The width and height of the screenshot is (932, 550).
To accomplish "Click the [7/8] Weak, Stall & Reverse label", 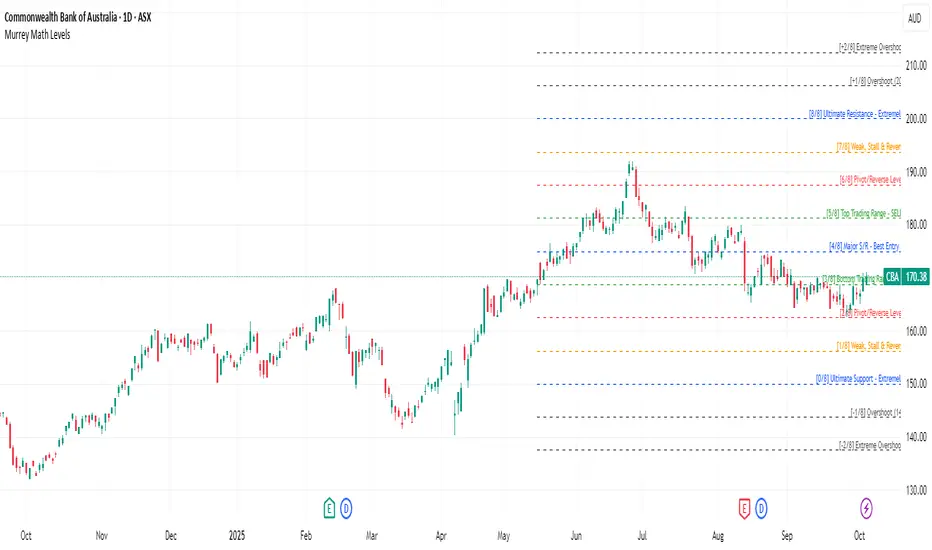I will tap(868, 148).
